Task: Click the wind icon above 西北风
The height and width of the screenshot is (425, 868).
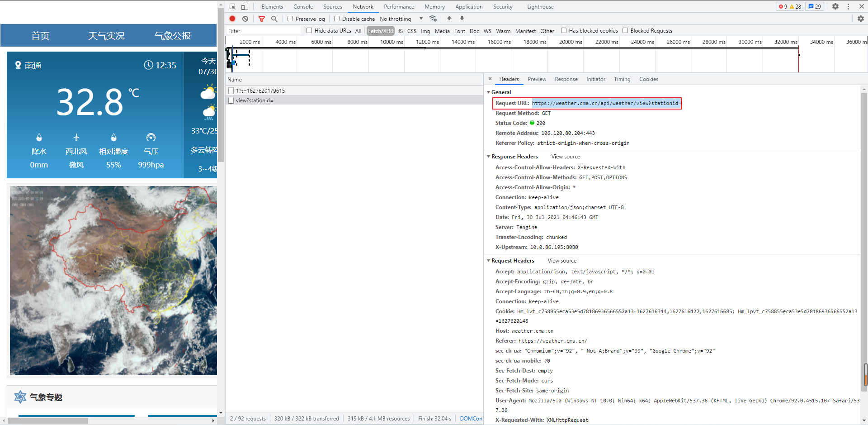Action: [x=76, y=137]
